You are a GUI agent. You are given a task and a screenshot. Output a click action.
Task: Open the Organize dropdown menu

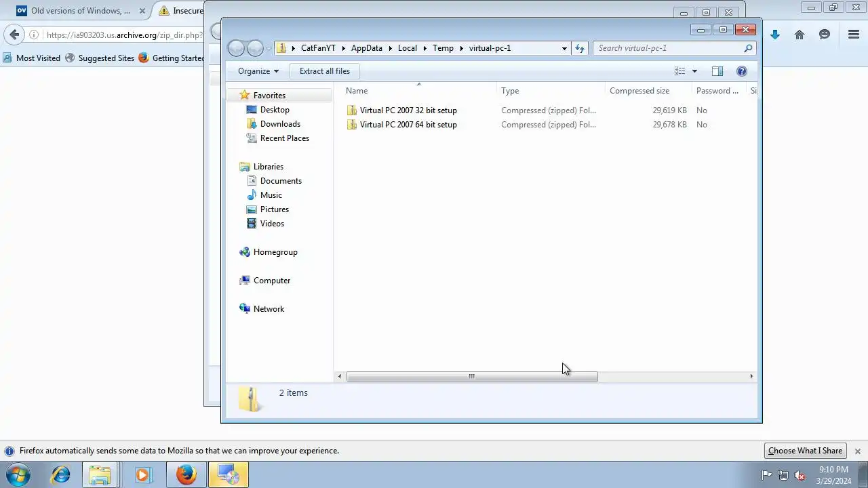coord(258,71)
